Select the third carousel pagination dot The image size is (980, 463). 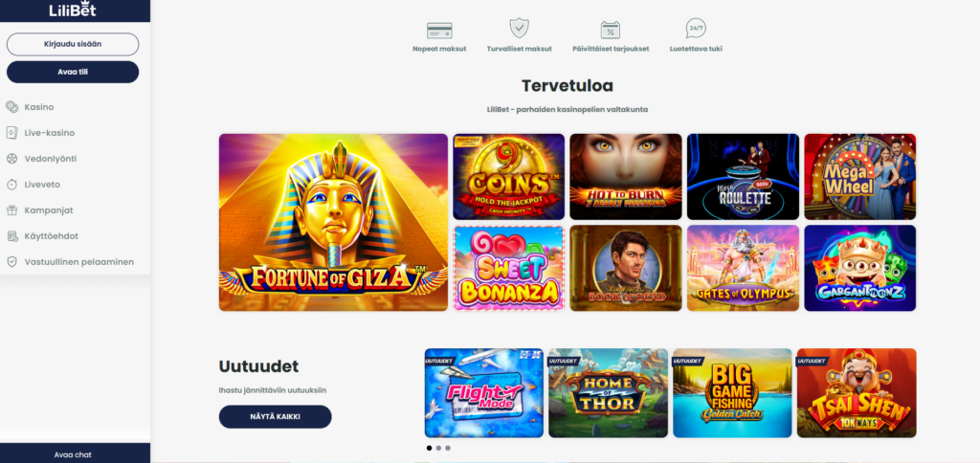point(448,448)
